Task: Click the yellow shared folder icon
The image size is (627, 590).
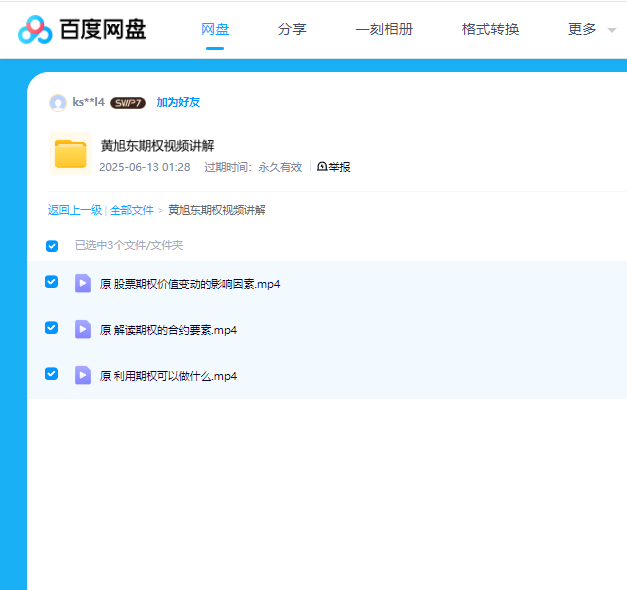Action: (x=70, y=154)
